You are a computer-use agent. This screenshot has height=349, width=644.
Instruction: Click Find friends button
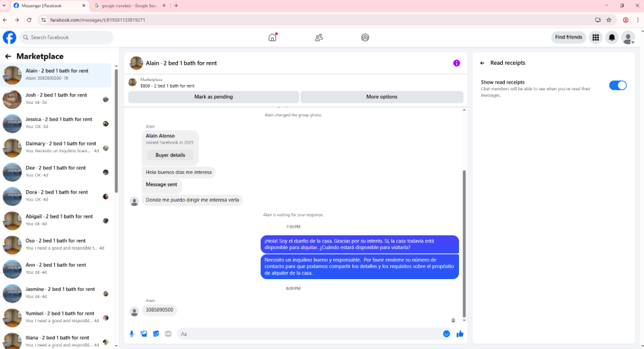click(568, 37)
